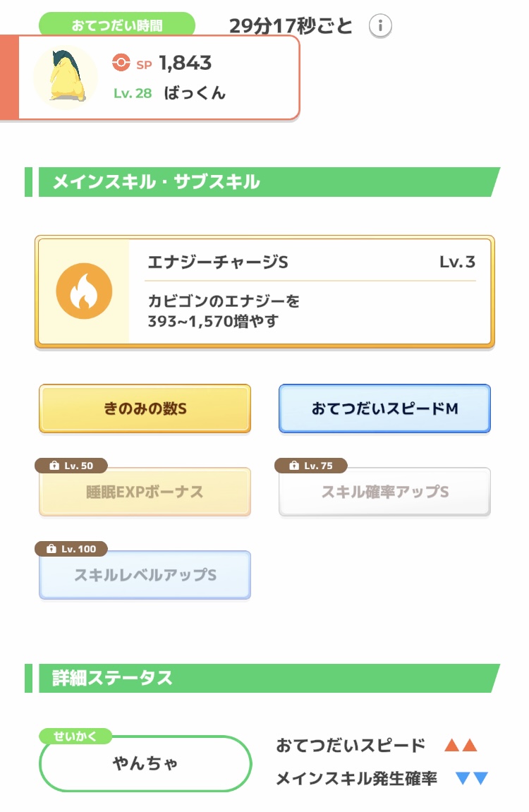This screenshot has width=529, height=812.
Task: Tap the lock icon on Lv. 75 badge
Action: [294, 466]
